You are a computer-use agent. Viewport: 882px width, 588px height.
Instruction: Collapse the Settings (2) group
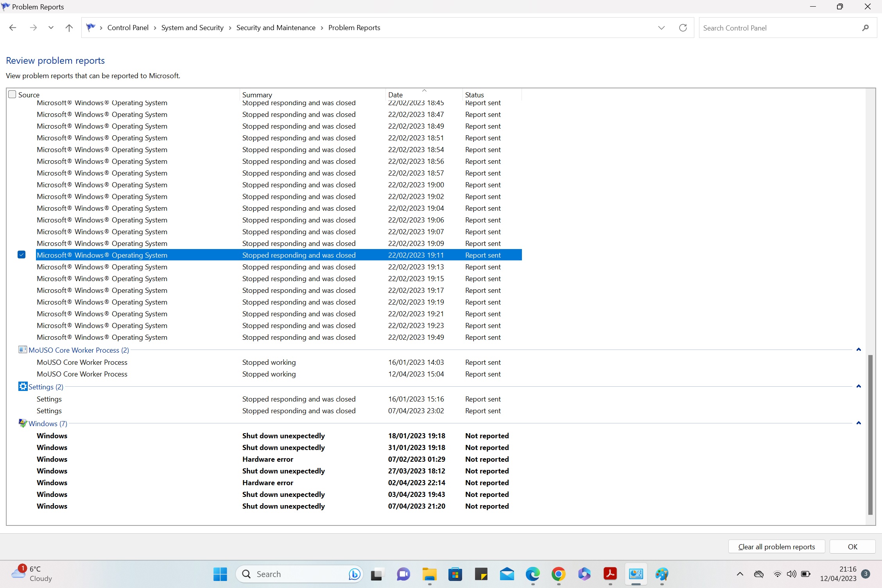click(x=859, y=386)
